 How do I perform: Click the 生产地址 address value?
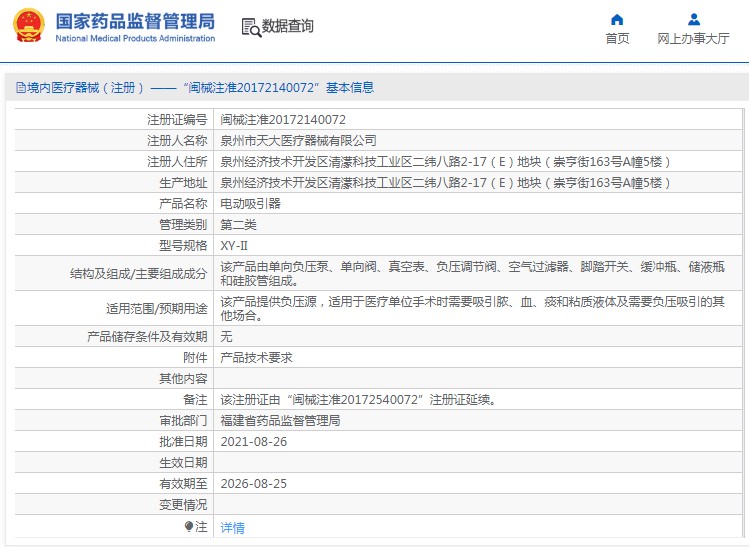click(445, 182)
